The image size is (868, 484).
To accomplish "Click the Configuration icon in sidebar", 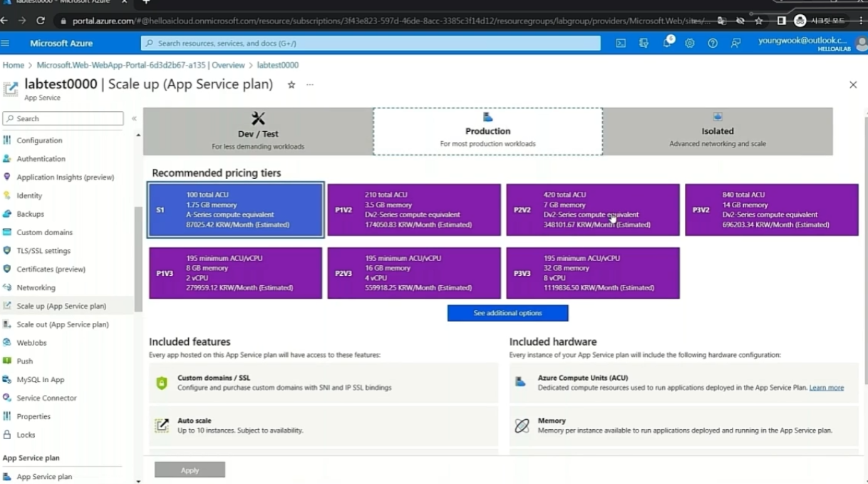I will coord(7,140).
